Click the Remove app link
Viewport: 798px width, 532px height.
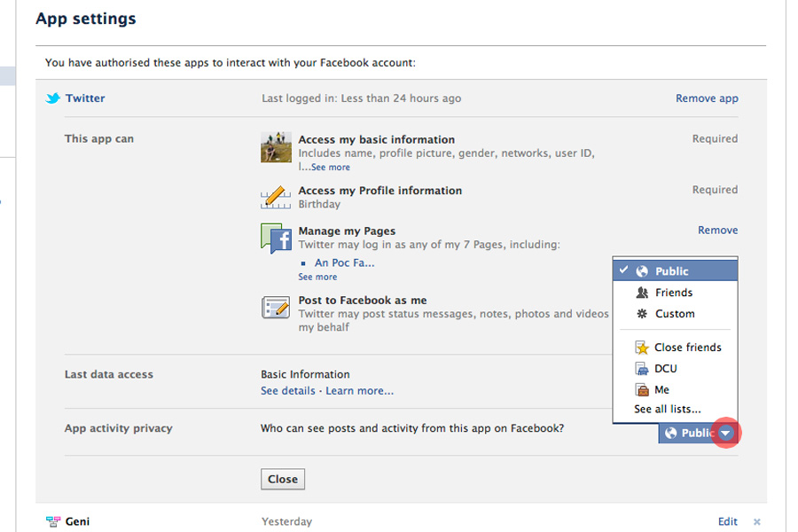pyautogui.click(x=707, y=98)
